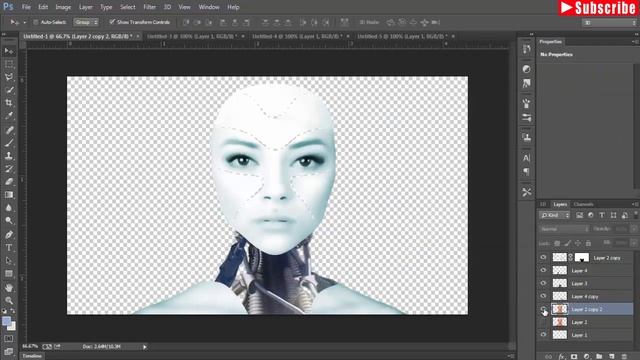Image resolution: width=640 pixels, height=360 pixels.
Task: Create a new layer icon
Action: (611, 356)
